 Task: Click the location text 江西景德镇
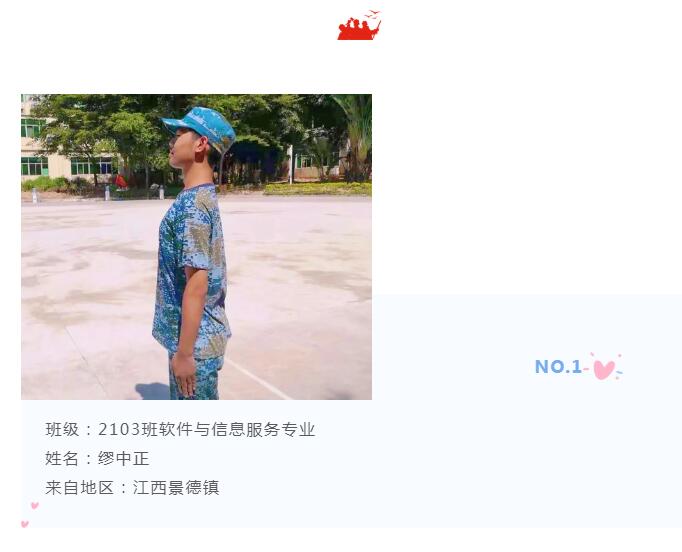pyautogui.click(x=176, y=488)
